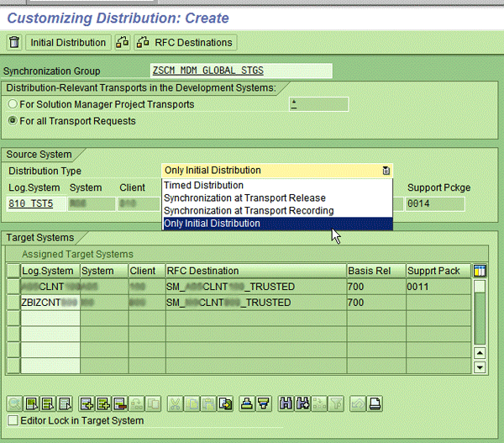Click the Paste-with-overwrite icon with yellow arrow
Viewport: 504px width, 443px height.
[x=225, y=403]
